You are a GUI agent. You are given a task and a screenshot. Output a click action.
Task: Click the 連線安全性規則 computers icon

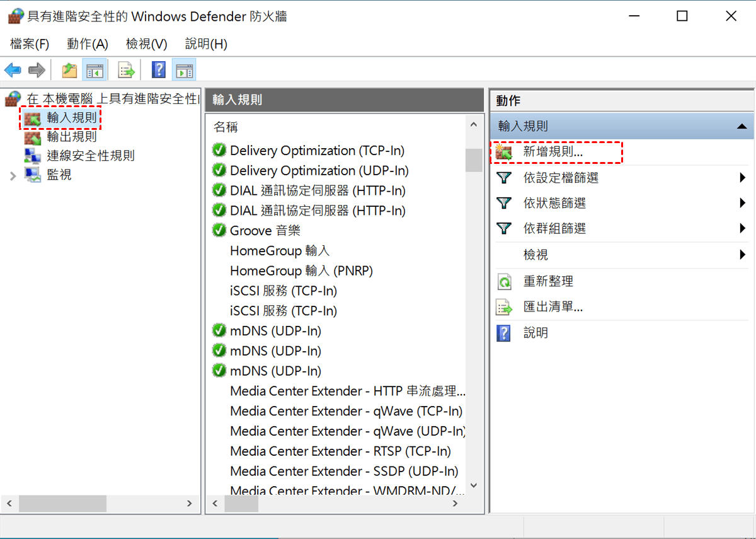[33, 156]
